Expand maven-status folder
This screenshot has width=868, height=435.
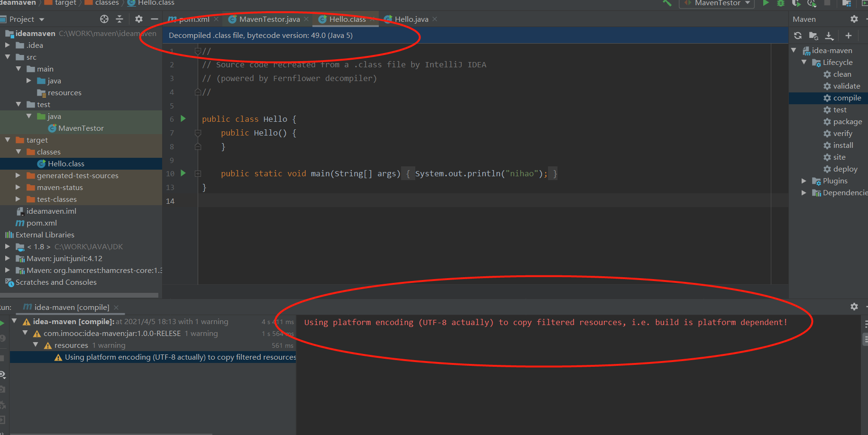(x=18, y=187)
